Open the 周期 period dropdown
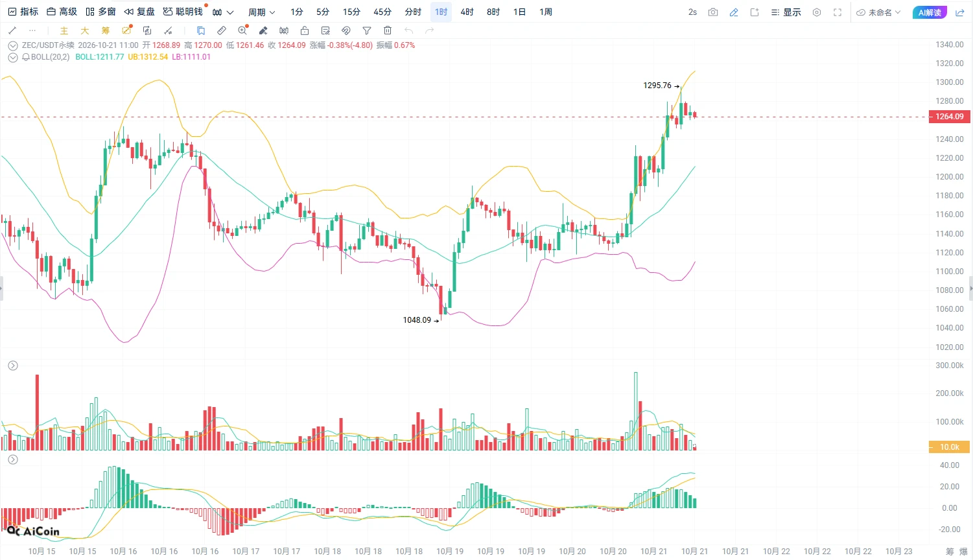The width and height of the screenshot is (973, 560). point(261,12)
